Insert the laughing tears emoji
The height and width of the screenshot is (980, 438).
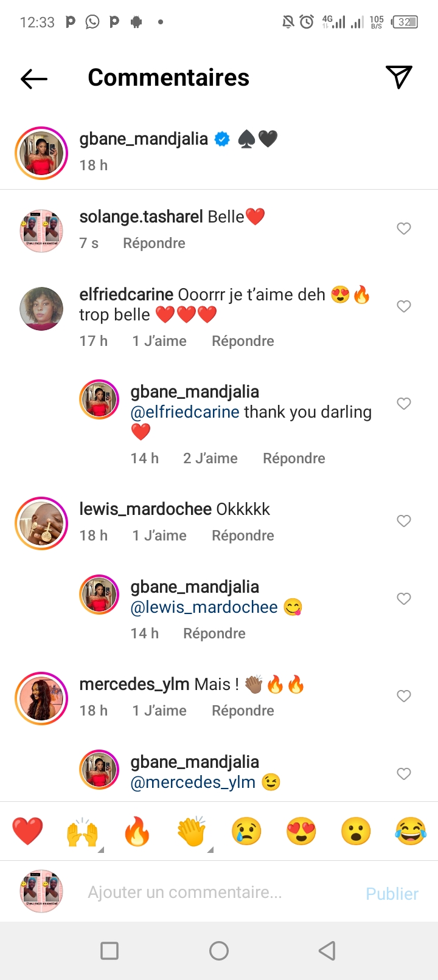coord(411,831)
